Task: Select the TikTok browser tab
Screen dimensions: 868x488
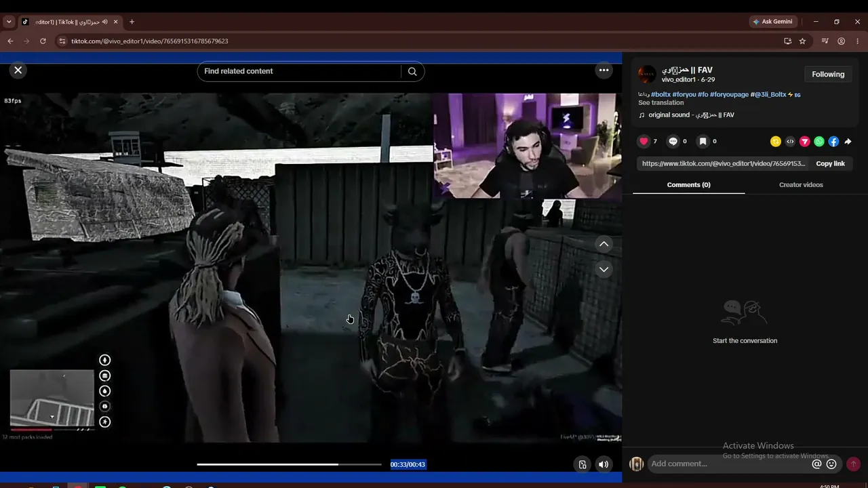Action: click(70, 22)
